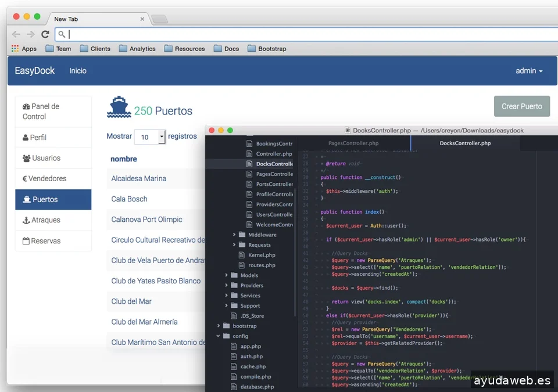
Task: Click the Inicio navbar item
Action: (x=78, y=71)
